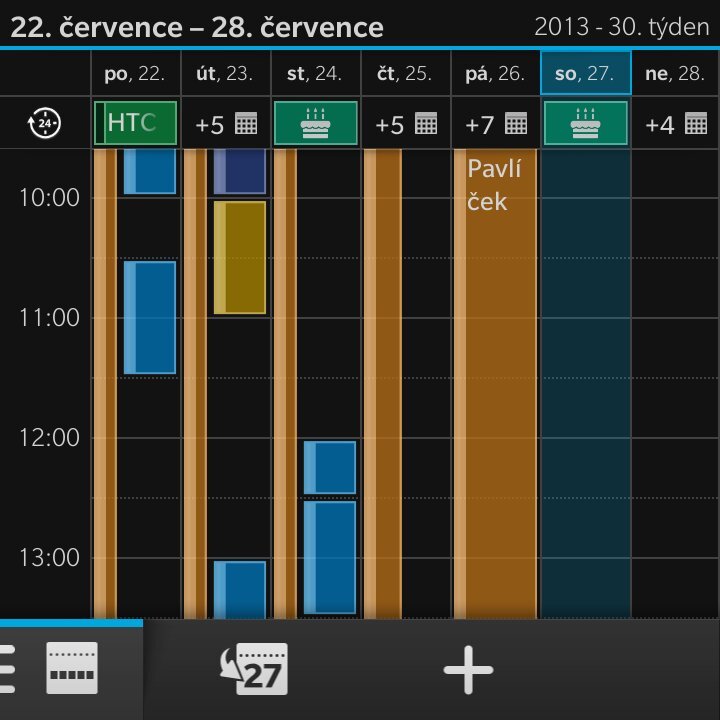Open the HTC all-day event
Screen dimensions: 720x720
[x=135, y=123]
